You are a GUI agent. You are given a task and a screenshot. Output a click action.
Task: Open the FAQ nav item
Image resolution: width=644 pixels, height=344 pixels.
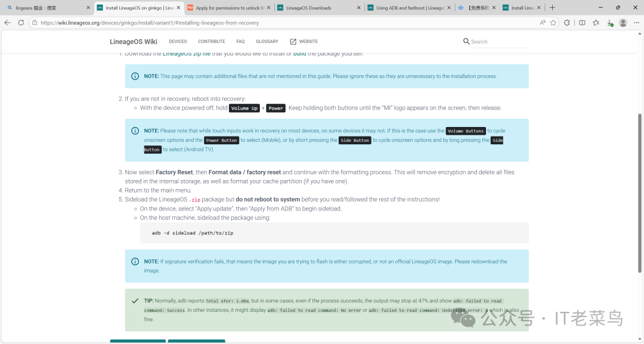[x=240, y=42]
